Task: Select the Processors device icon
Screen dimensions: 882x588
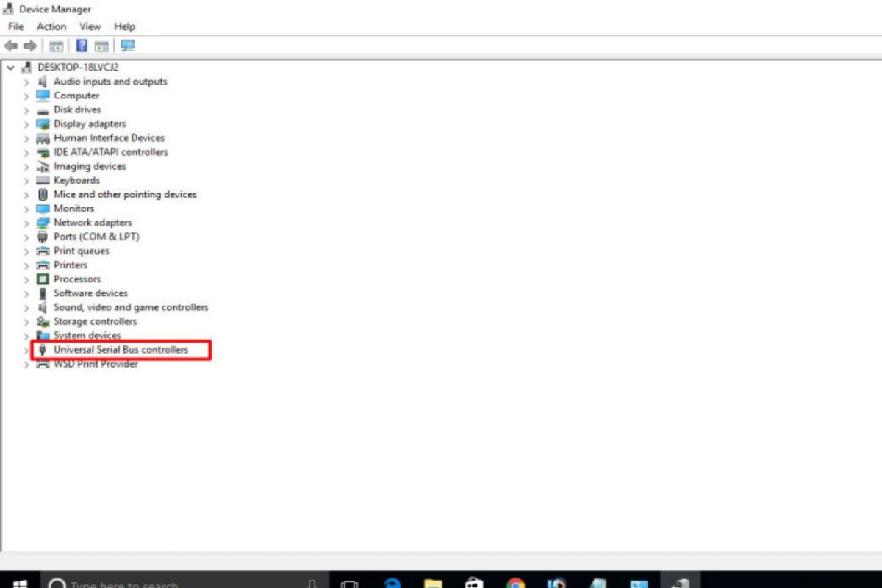Action: (43, 279)
